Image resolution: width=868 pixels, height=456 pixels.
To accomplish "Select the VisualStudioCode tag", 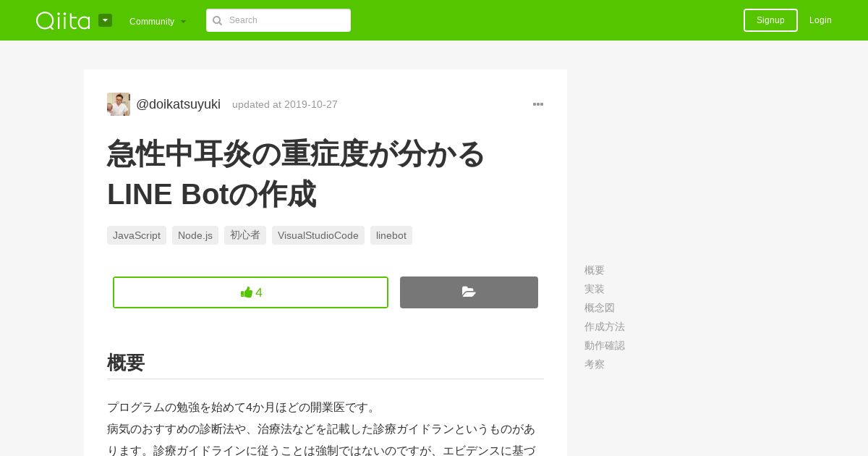I will pos(318,235).
